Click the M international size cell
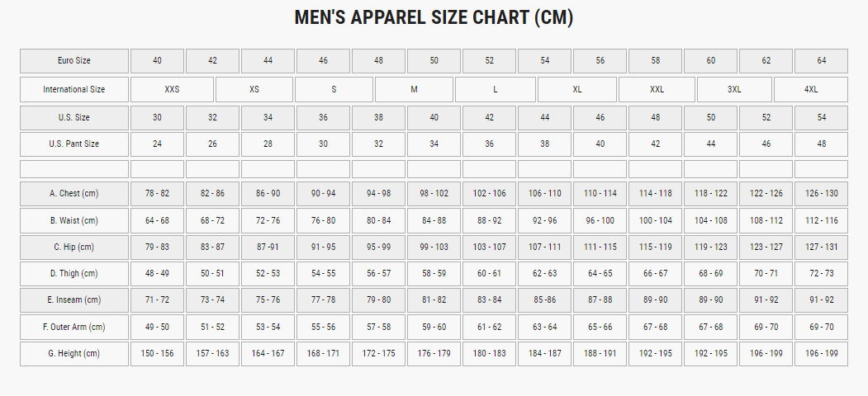The image size is (868, 396). point(414,89)
